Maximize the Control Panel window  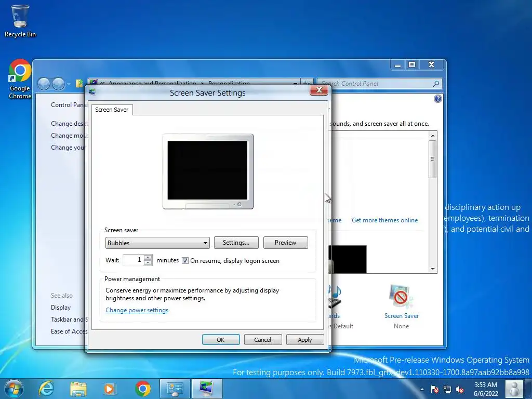click(x=412, y=64)
